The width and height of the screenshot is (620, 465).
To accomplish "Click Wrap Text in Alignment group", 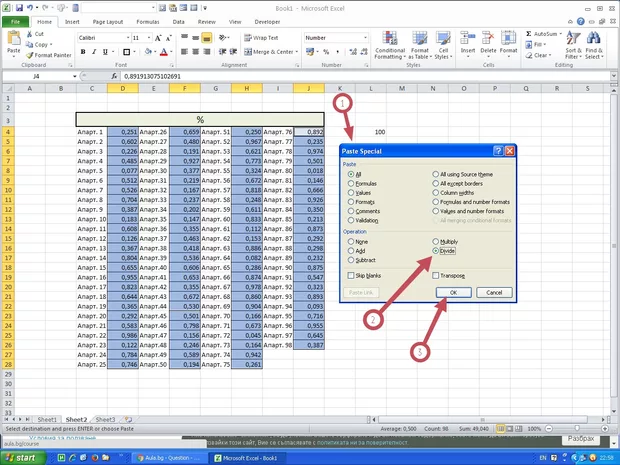I will 263,38.
